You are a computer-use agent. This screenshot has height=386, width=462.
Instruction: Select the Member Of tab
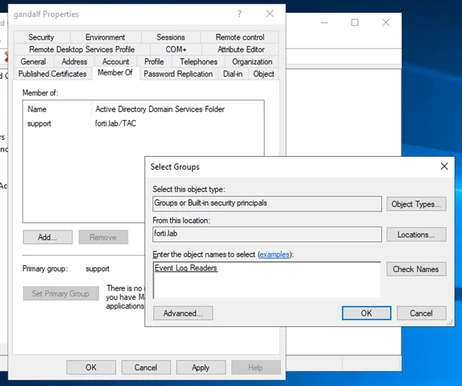115,73
